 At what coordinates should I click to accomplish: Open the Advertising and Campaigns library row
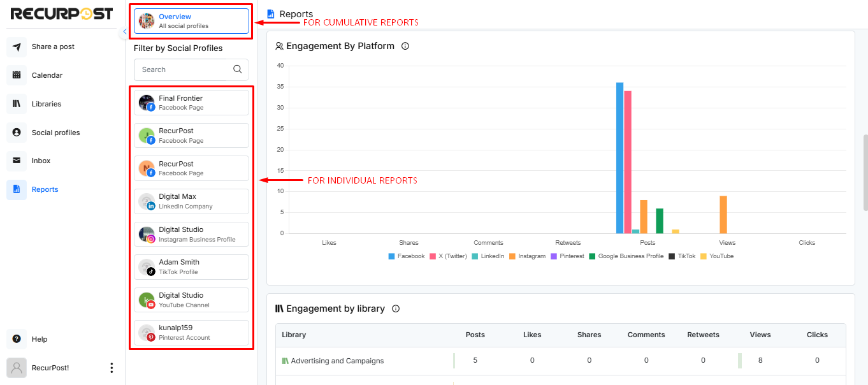point(561,361)
